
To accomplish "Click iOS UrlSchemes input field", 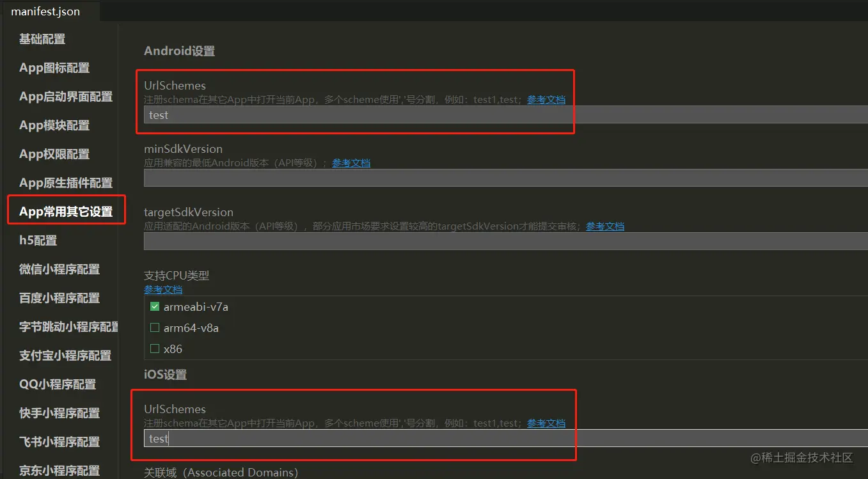I will (x=505, y=438).
